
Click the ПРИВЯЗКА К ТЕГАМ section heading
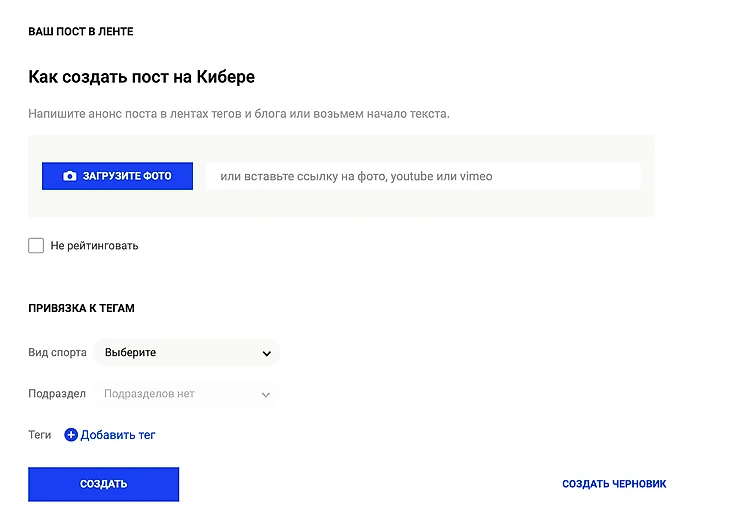(81, 308)
